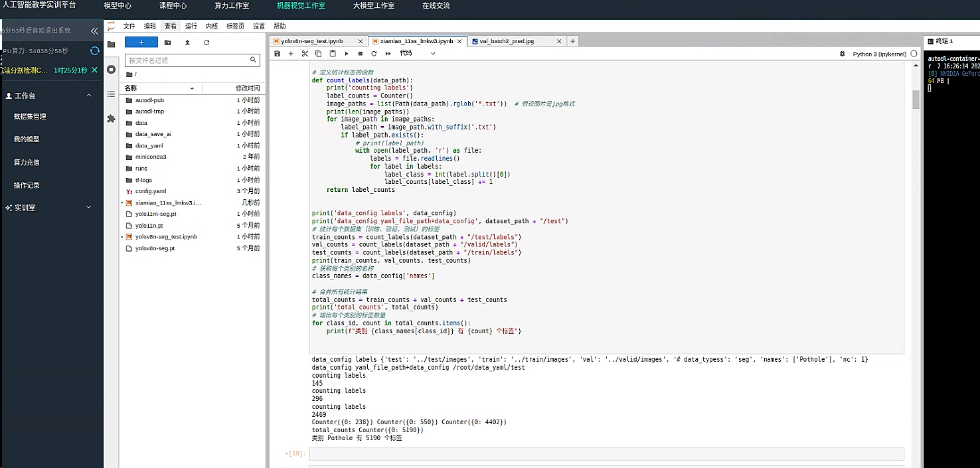
Task: Open the 文件 menu
Action: [x=129, y=26]
